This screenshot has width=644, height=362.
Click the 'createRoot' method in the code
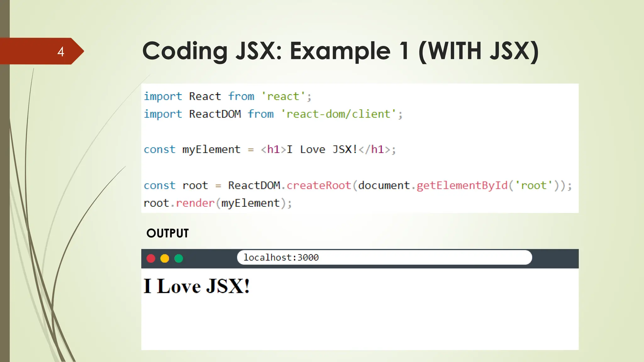pyautogui.click(x=319, y=185)
